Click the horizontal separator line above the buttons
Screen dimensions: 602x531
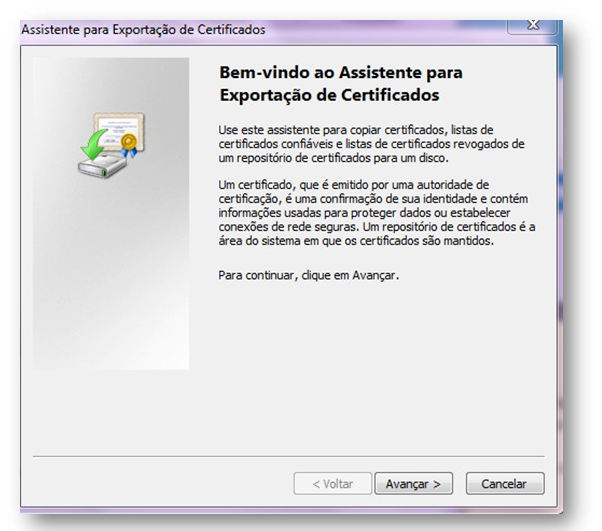point(288,457)
